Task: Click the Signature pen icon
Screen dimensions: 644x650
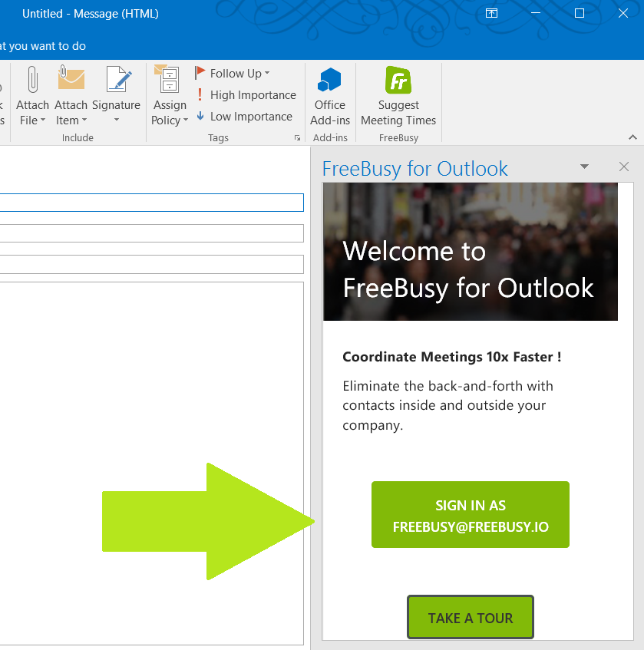Action: [119, 78]
